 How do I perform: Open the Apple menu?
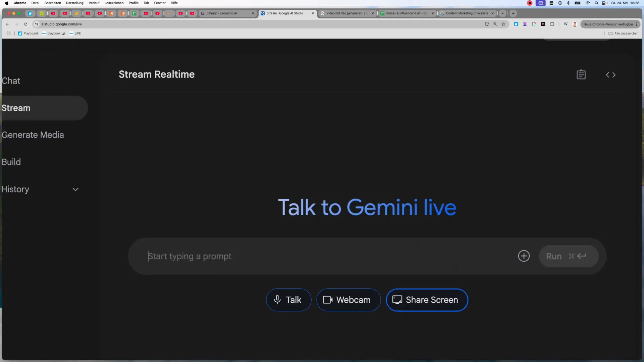tap(7, 3)
